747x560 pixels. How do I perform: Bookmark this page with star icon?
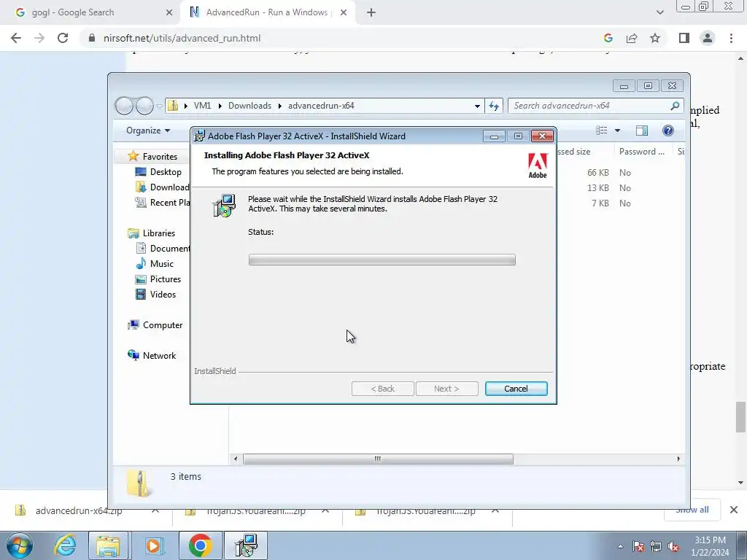point(655,38)
